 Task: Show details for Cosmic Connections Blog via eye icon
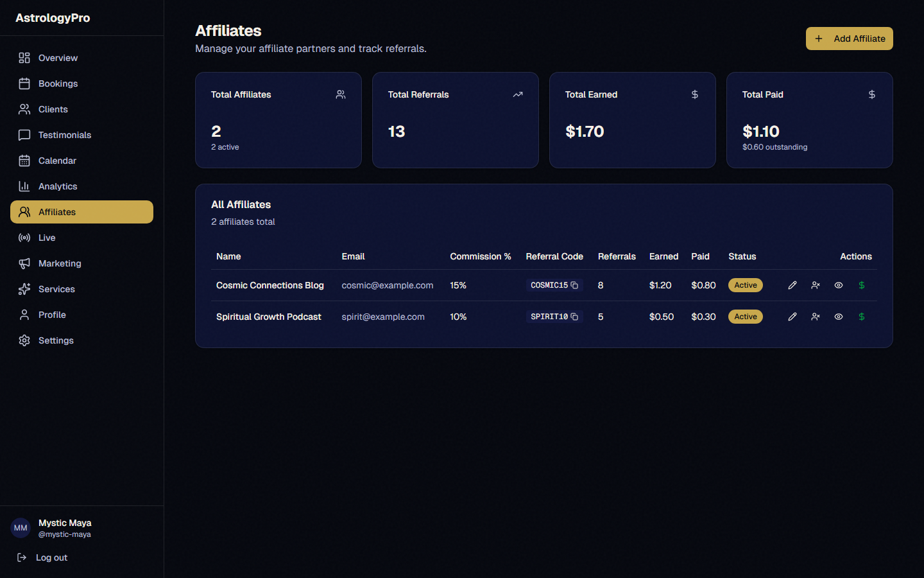tap(839, 285)
